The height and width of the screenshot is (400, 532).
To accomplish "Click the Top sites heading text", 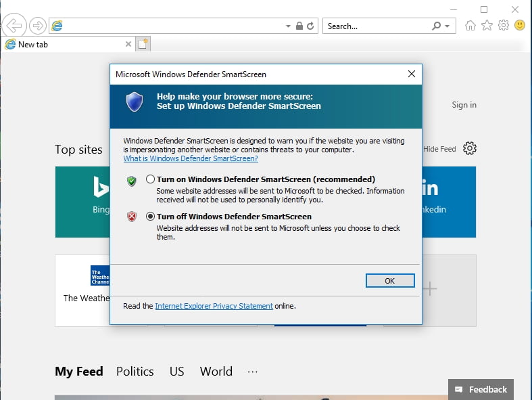I will tap(78, 150).
